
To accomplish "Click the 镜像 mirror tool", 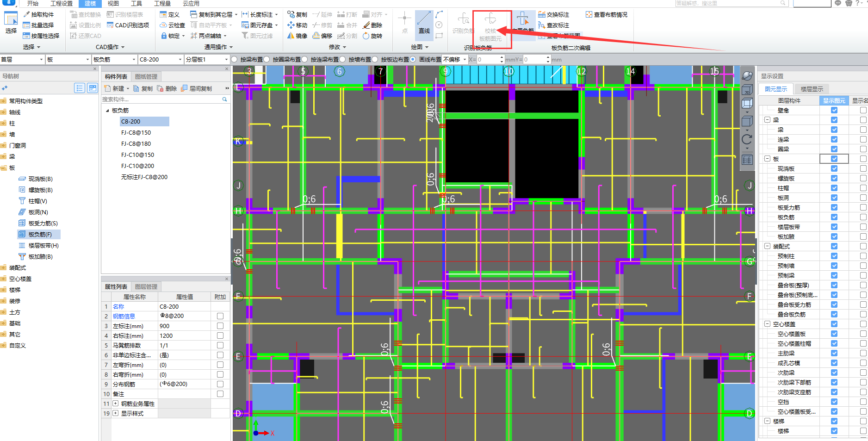I will click(x=297, y=36).
